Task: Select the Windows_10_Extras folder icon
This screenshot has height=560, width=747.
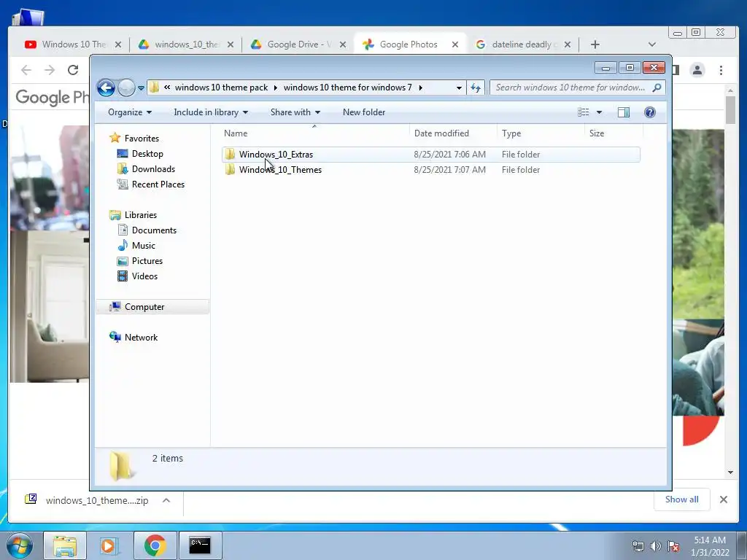Action: point(230,155)
